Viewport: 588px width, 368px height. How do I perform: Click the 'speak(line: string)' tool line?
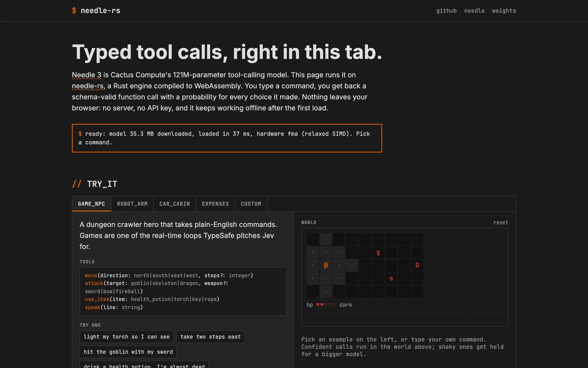pos(114,307)
